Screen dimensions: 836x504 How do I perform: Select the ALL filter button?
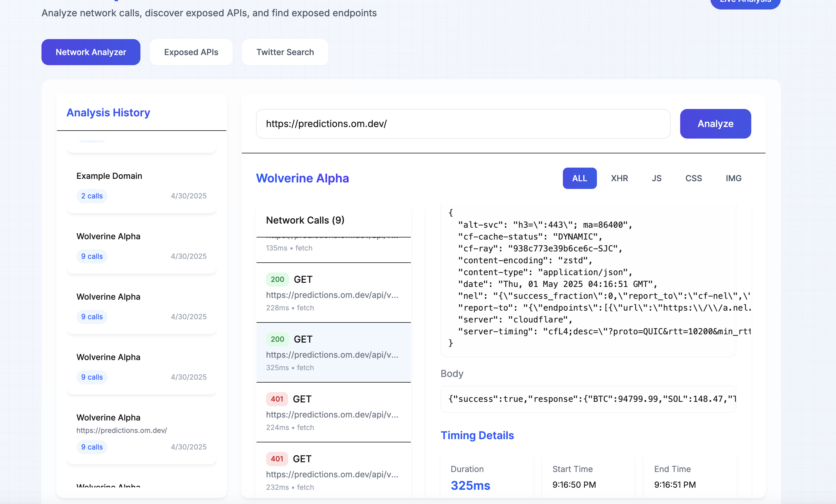tap(579, 178)
